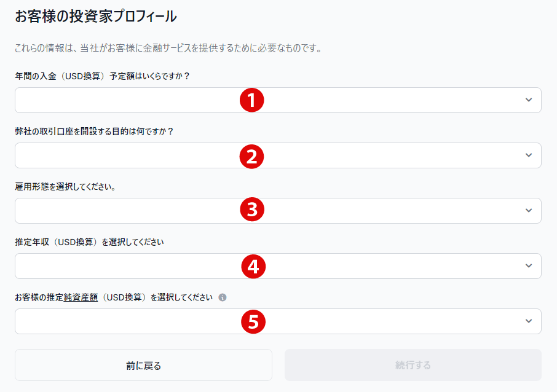The height and width of the screenshot is (392, 557).
Task: Open the 推定純資産額 dropdown
Action: tap(123, 321)
